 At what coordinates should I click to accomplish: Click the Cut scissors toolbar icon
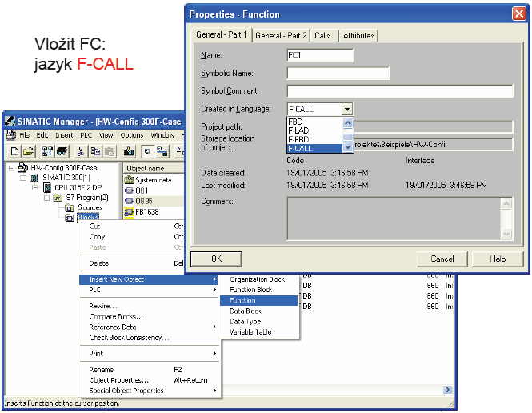[x=81, y=151]
